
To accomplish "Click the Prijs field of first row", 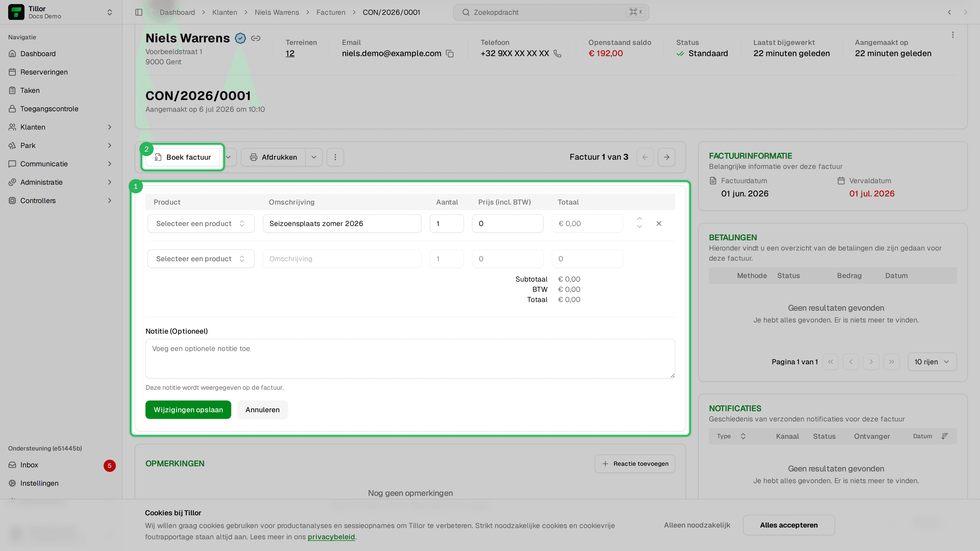I will [x=508, y=224].
